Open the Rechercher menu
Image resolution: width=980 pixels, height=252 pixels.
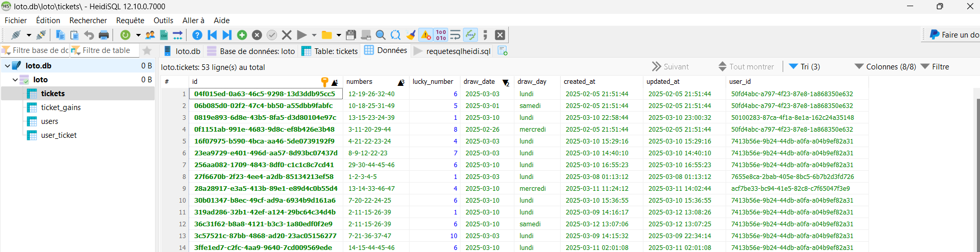click(x=88, y=20)
